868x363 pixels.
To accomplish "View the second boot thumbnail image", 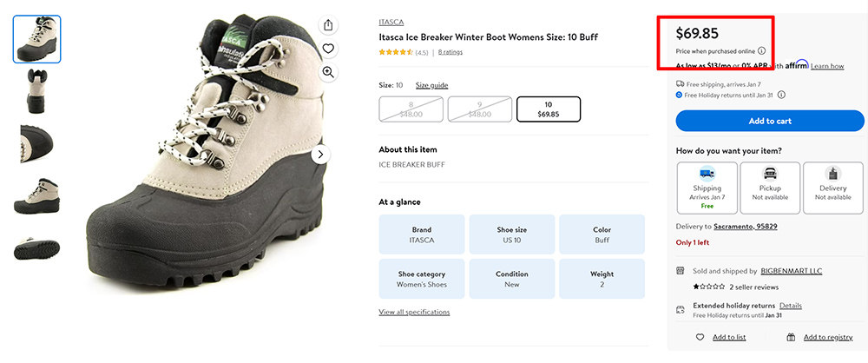I will click(36, 91).
